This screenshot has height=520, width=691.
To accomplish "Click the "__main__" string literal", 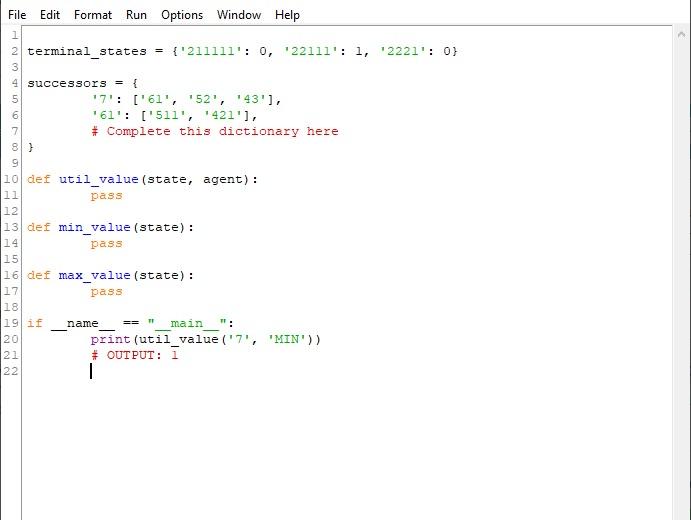I will pos(187,323).
